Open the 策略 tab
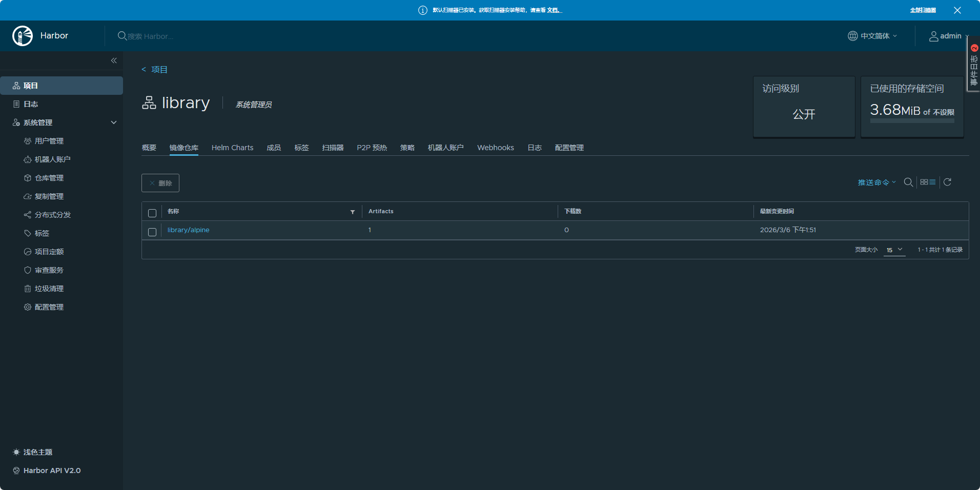 pyautogui.click(x=407, y=148)
